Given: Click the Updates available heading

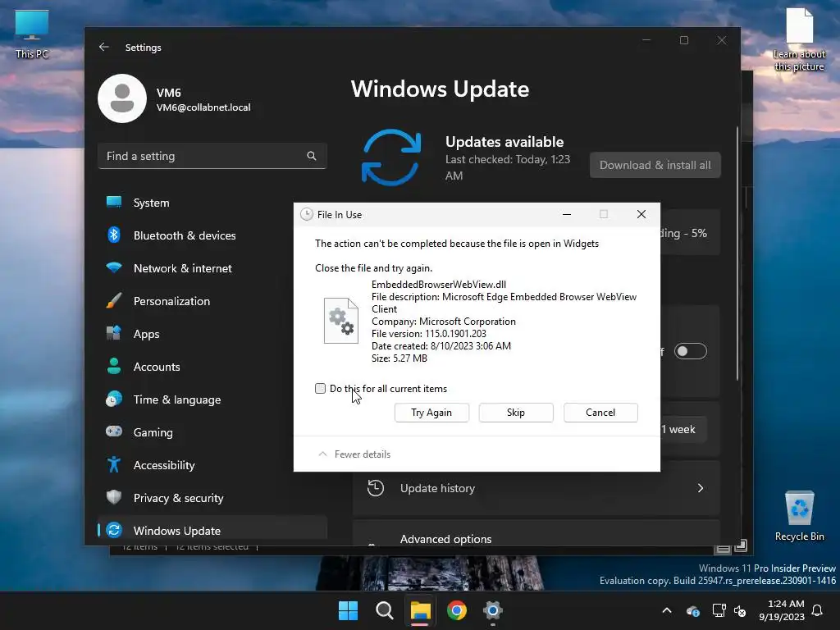Looking at the screenshot, I should click(x=504, y=142).
